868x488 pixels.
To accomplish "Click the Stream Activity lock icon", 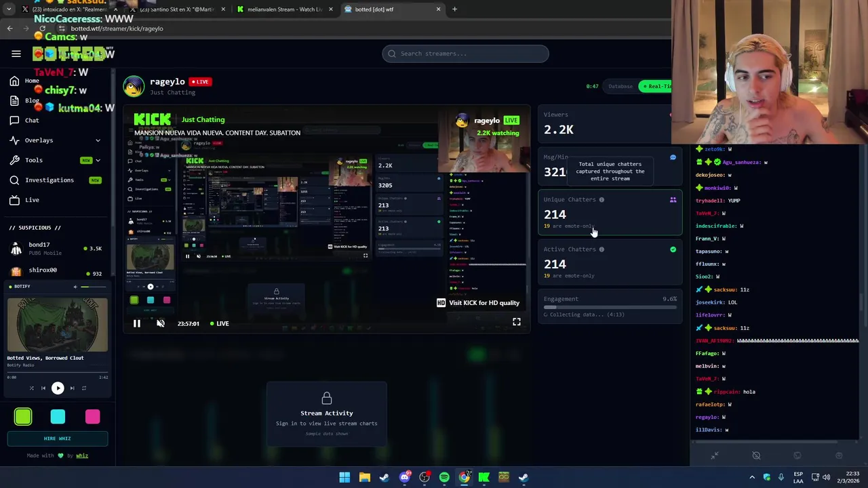I will tap(327, 398).
